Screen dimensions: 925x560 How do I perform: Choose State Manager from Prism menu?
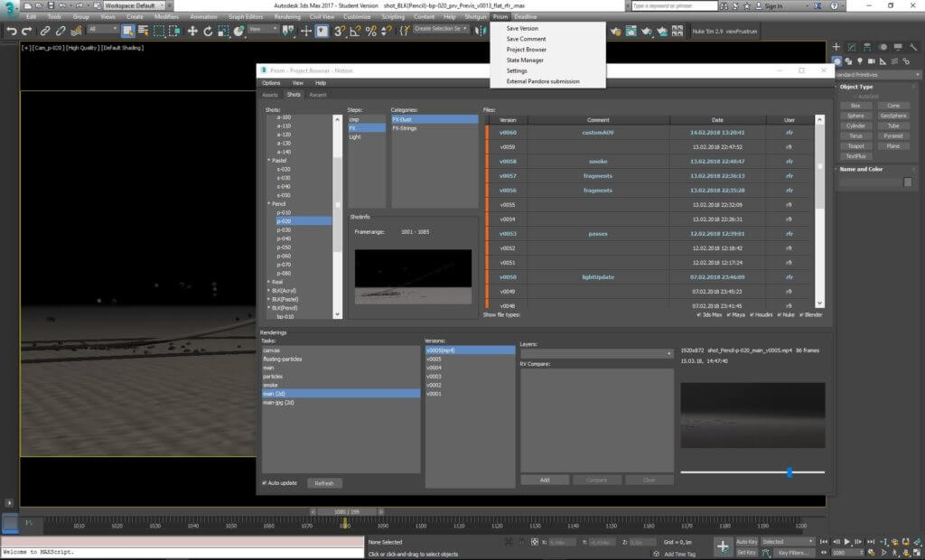click(525, 61)
